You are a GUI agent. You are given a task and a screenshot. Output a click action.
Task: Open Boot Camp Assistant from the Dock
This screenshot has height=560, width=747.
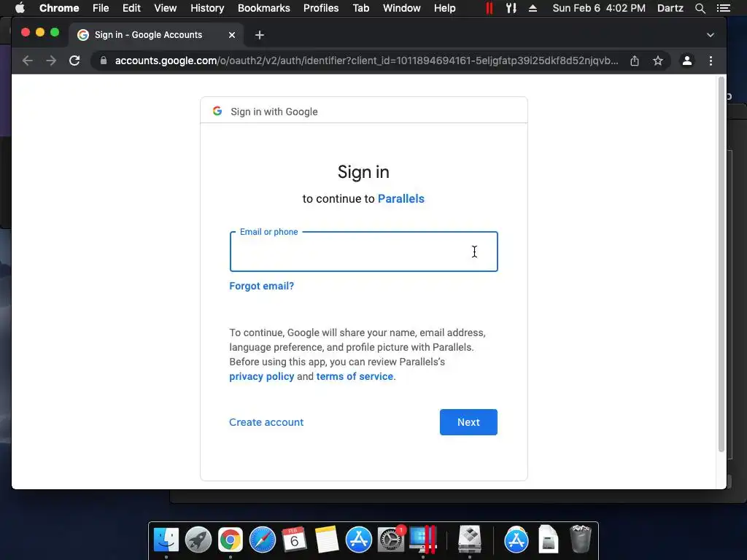click(470, 540)
